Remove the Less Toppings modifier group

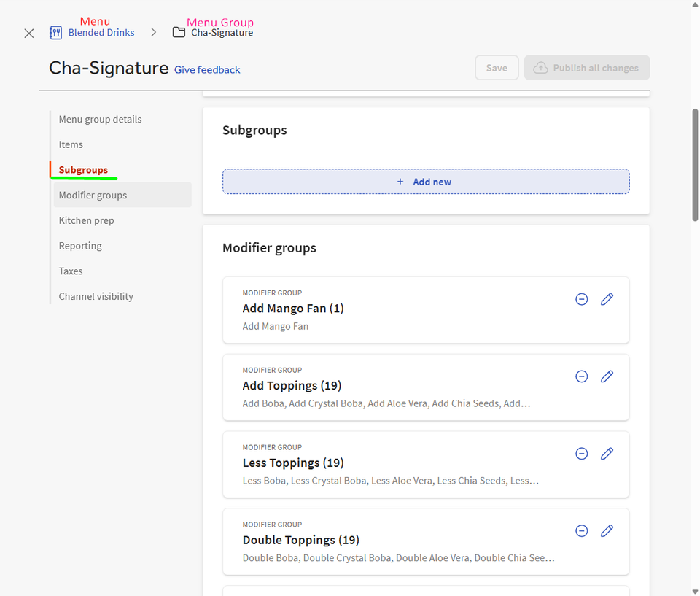pyautogui.click(x=581, y=454)
